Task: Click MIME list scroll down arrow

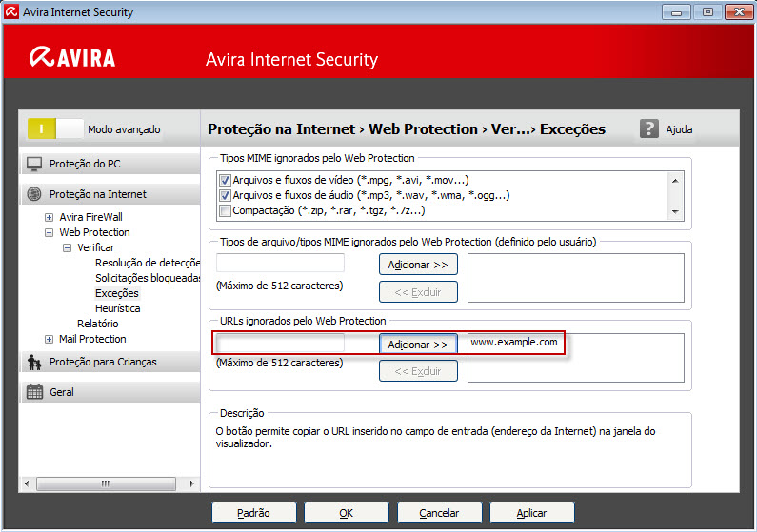Action: click(675, 211)
